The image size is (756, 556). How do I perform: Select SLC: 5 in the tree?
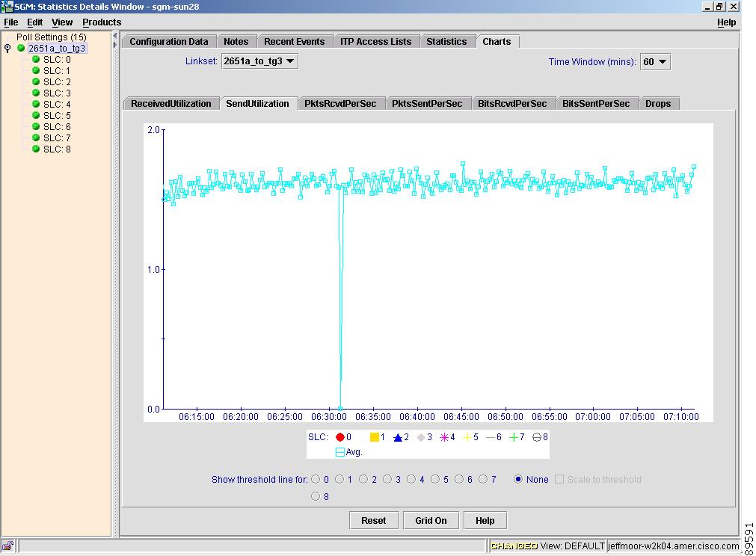(57, 116)
